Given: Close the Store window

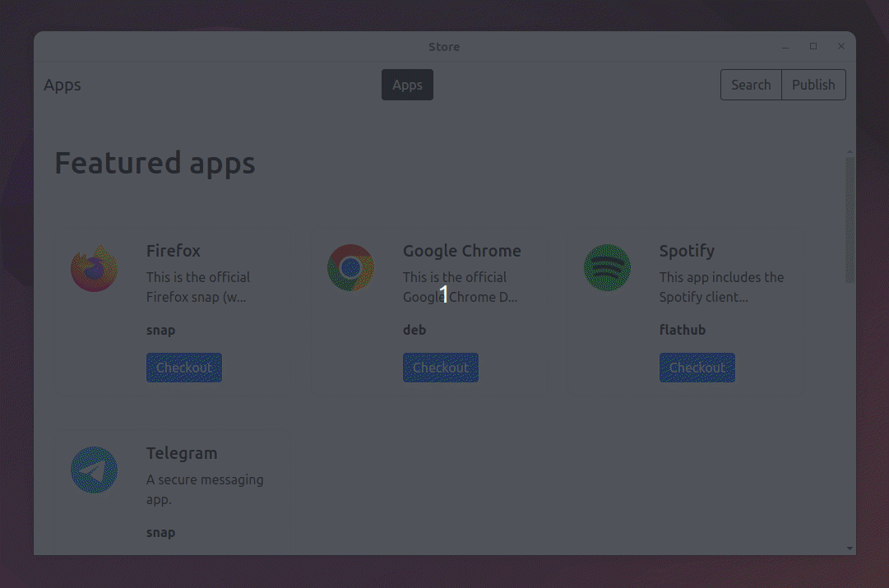Looking at the screenshot, I should click(x=840, y=47).
